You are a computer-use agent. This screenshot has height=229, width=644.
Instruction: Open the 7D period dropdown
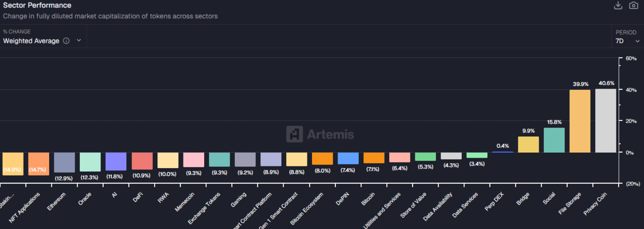pyautogui.click(x=628, y=41)
